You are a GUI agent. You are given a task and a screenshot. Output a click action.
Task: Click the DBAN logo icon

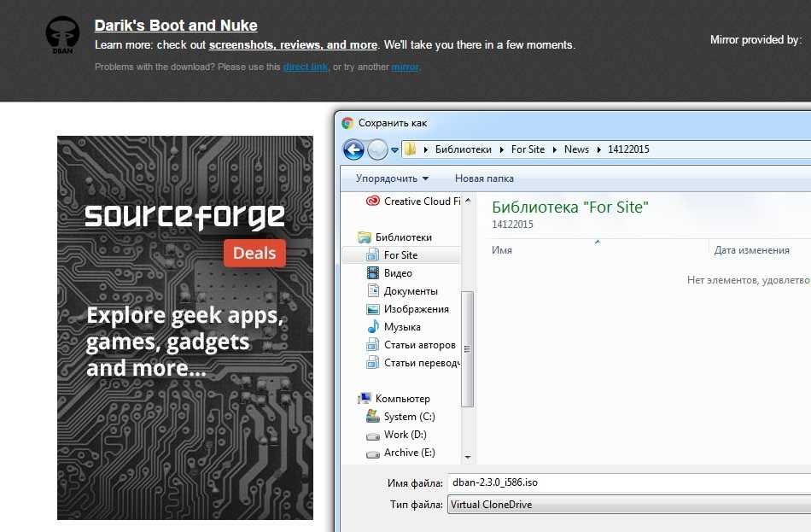61,35
